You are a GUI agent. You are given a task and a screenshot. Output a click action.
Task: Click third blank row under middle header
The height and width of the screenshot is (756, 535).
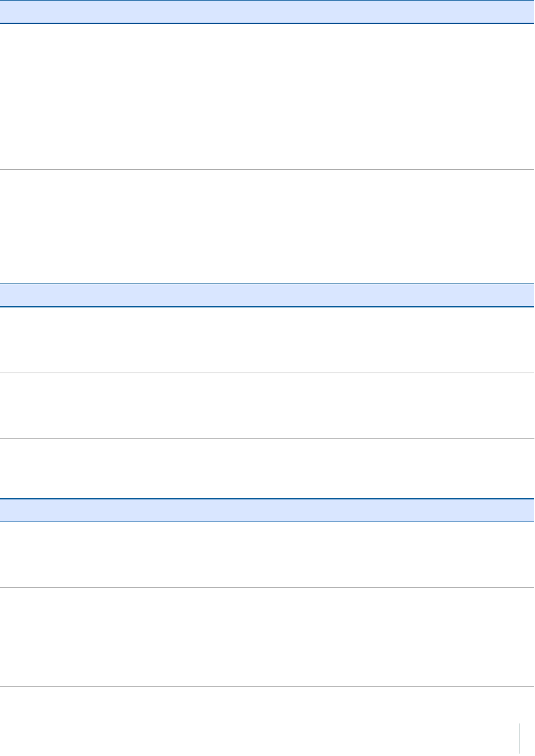[x=267, y=469]
